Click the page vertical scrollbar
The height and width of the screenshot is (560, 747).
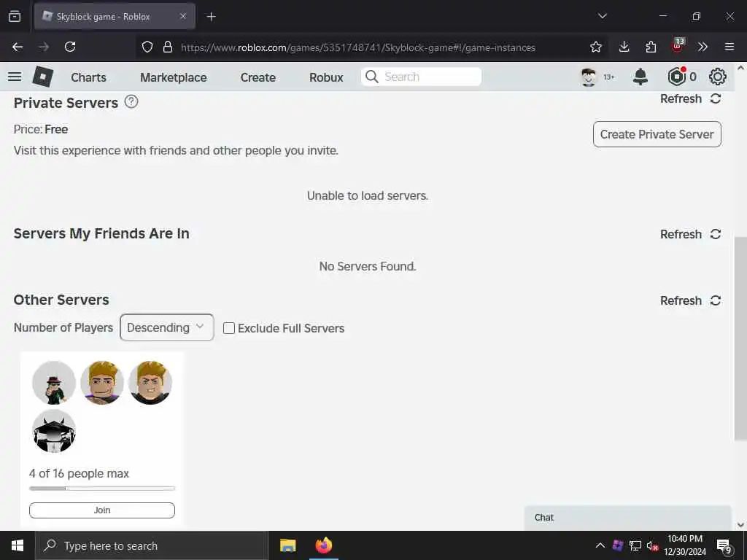740,338
